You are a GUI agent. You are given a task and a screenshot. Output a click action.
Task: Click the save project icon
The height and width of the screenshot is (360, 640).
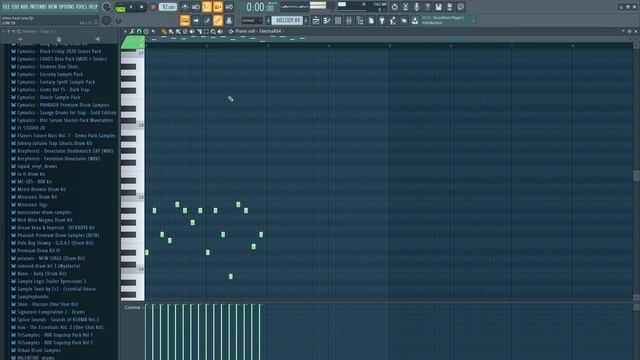click(x=438, y=7)
